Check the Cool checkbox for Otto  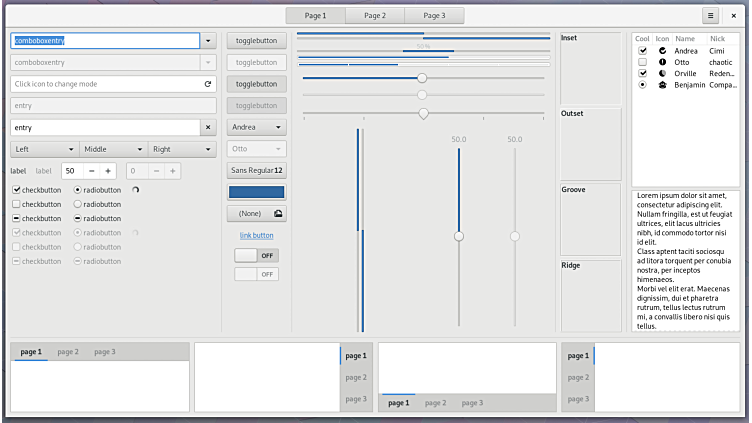point(642,62)
